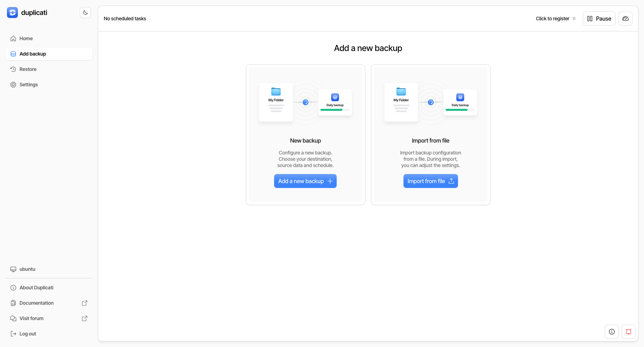Switch to the Add backup section
The width and height of the screenshot is (644, 347).
click(33, 54)
